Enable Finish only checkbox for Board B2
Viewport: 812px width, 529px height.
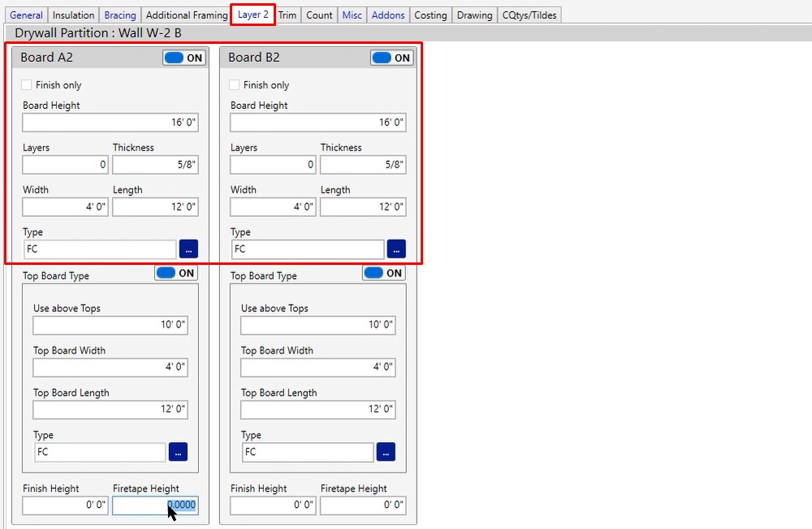coord(235,85)
